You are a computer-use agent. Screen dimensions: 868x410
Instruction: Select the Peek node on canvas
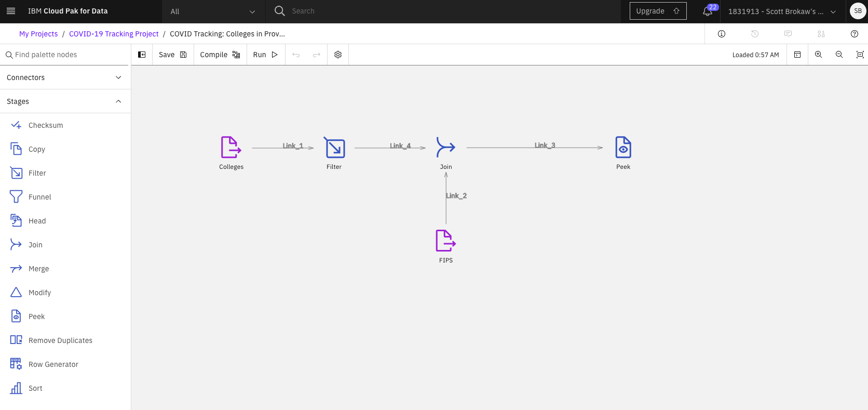click(x=623, y=148)
